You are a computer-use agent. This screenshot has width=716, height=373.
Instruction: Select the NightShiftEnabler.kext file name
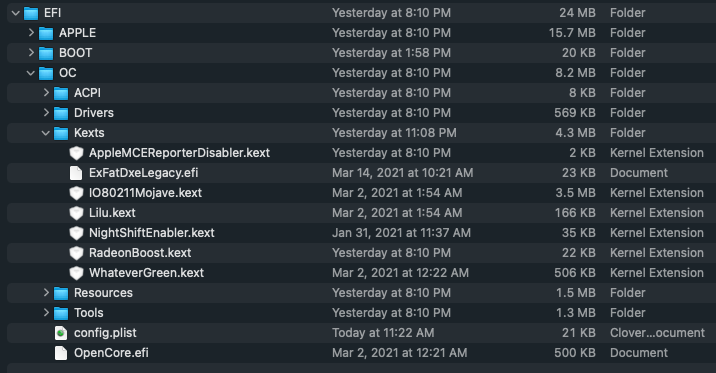(x=152, y=233)
